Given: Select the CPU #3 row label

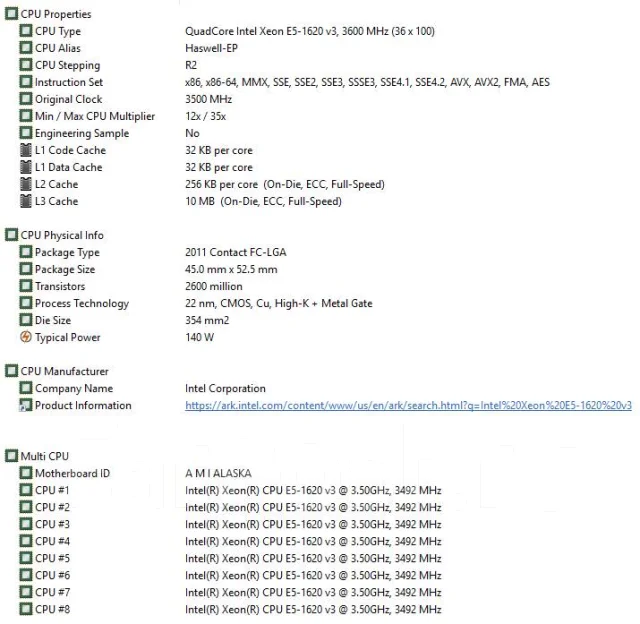Looking at the screenshot, I should click(x=52, y=524).
